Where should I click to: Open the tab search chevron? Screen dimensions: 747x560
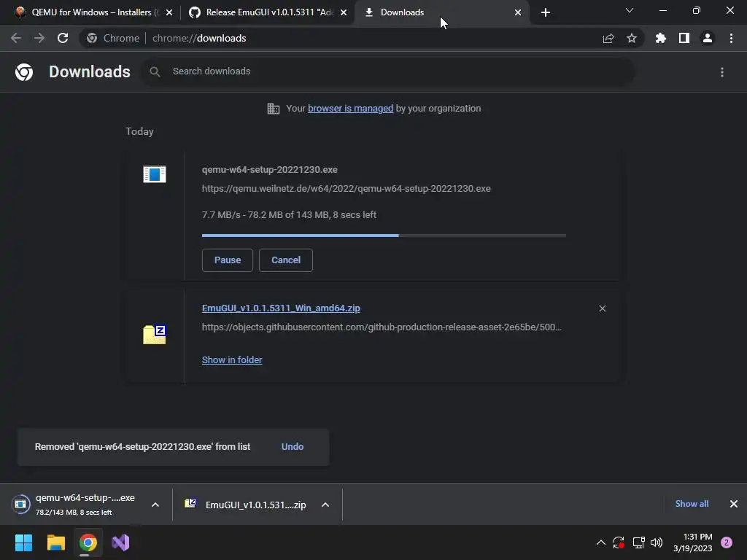tap(630, 10)
